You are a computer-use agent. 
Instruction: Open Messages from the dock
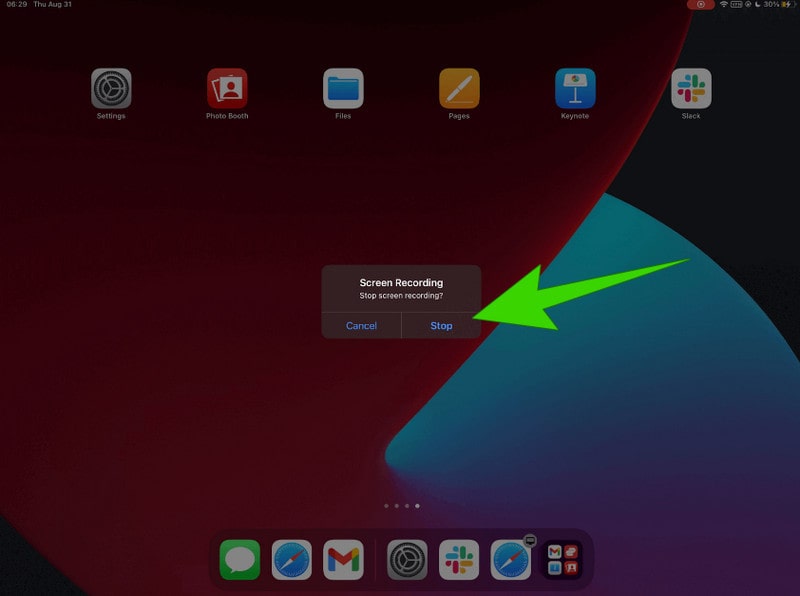point(240,558)
